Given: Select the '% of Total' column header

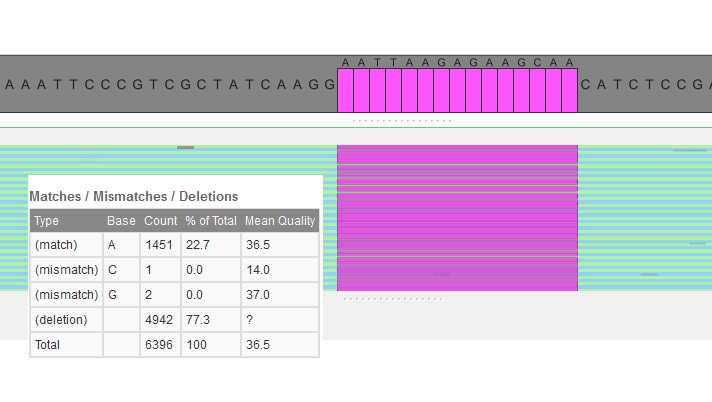Looking at the screenshot, I should point(211,221).
